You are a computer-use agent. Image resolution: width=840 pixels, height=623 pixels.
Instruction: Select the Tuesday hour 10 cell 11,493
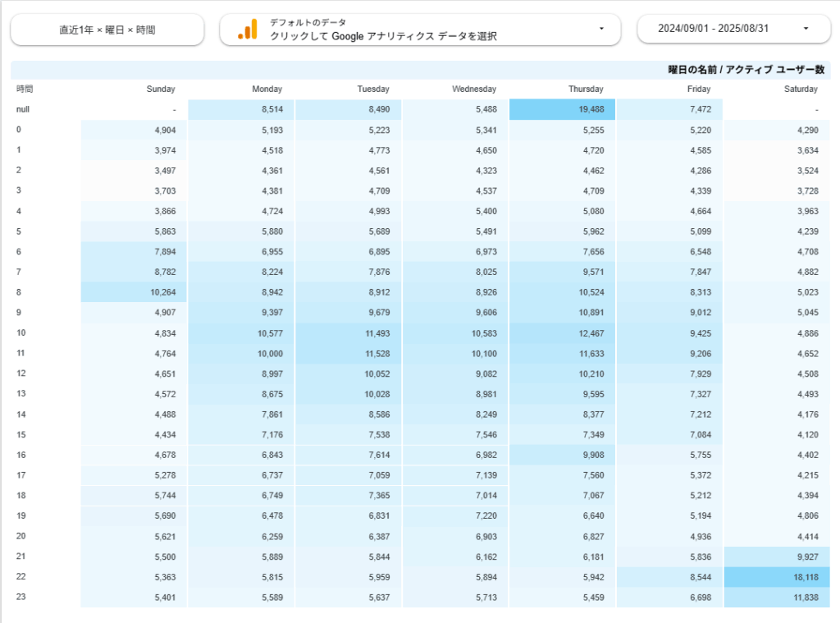348,333
